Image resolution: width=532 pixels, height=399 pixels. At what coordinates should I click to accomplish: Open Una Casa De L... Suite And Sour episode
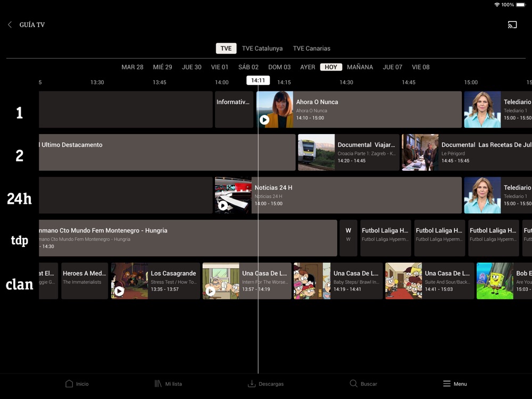(x=429, y=281)
